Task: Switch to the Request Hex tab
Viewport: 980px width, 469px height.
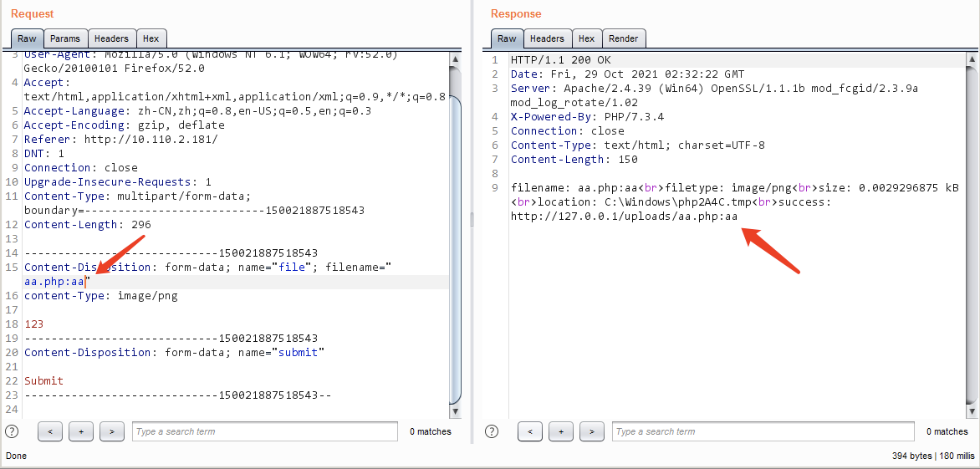Action: (x=151, y=38)
